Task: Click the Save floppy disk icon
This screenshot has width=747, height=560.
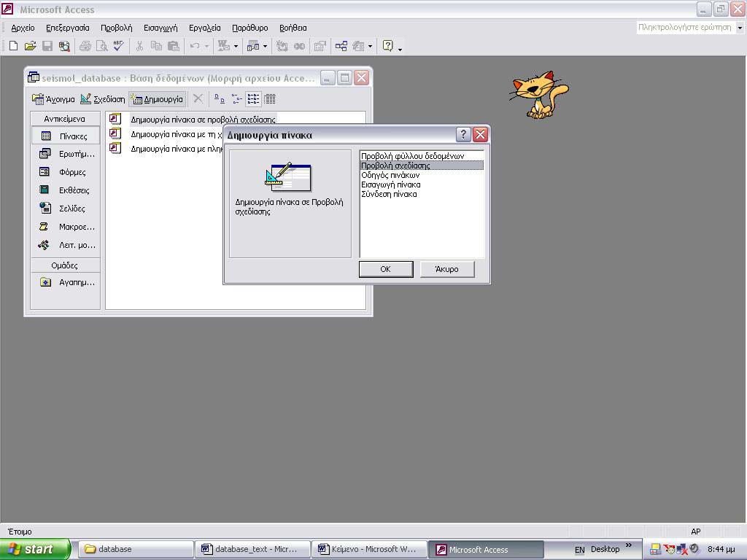Action: pyautogui.click(x=47, y=46)
